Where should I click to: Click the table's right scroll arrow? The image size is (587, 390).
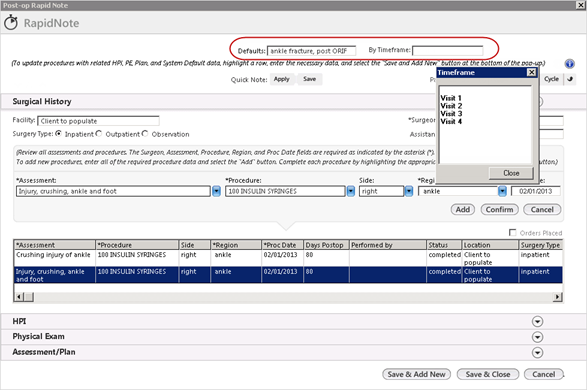pos(557,297)
